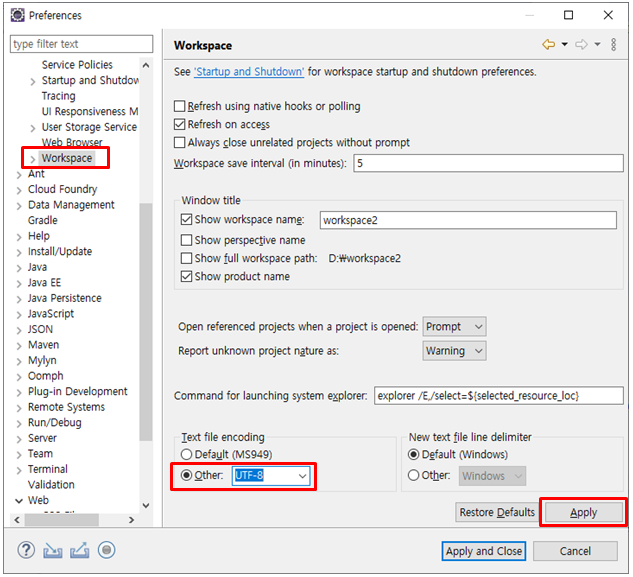Click tree vertical scrollbar up arrow
Viewport: 633px width, 577px height.
point(146,65)
